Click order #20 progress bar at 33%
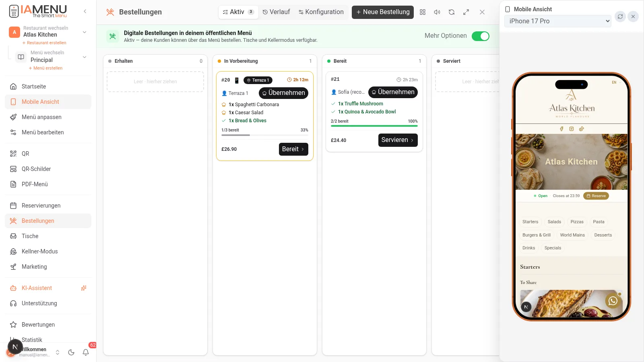The height and width of the screenshot is (362, 644). click(x=265, y=135)
